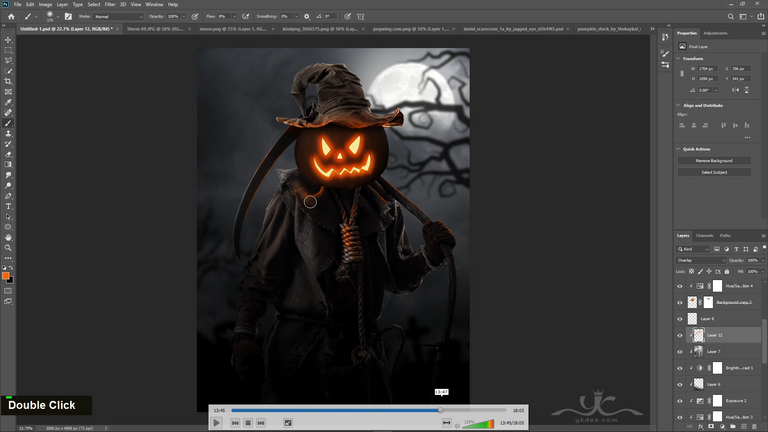Select the Zoom tool
This screenshot has width=768, height=432.
(8, 248)
